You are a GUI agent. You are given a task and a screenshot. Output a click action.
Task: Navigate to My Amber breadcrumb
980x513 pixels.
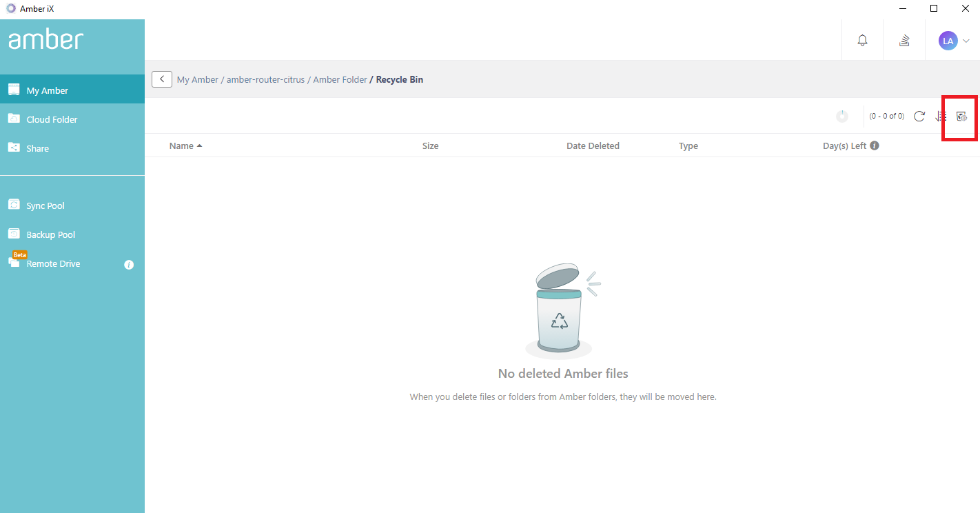[198, 79]
